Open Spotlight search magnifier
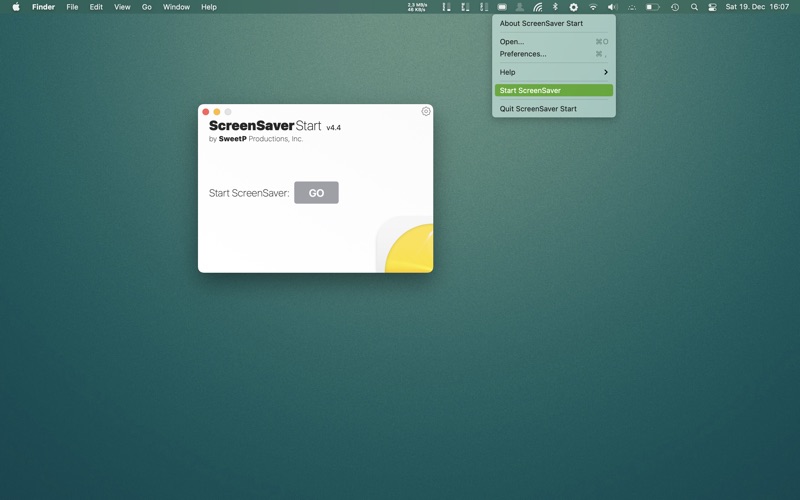This screenshot has height=500, width=800. (x=694, y=7)
